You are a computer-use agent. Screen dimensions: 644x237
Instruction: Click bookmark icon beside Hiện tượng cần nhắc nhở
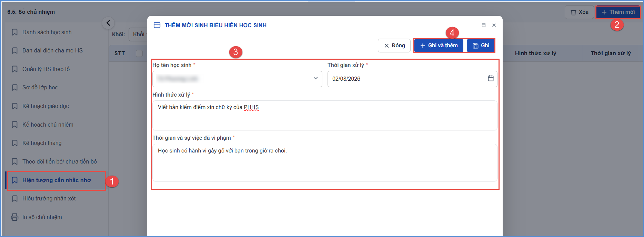(x=15, y=180)
